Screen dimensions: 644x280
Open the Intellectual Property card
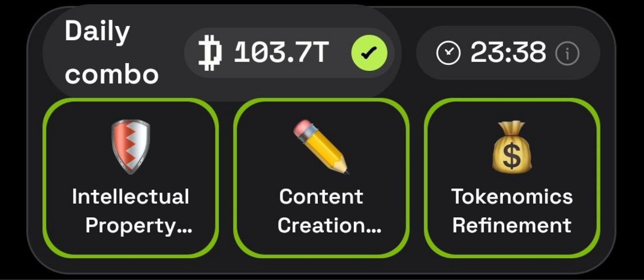coord(131,178)
